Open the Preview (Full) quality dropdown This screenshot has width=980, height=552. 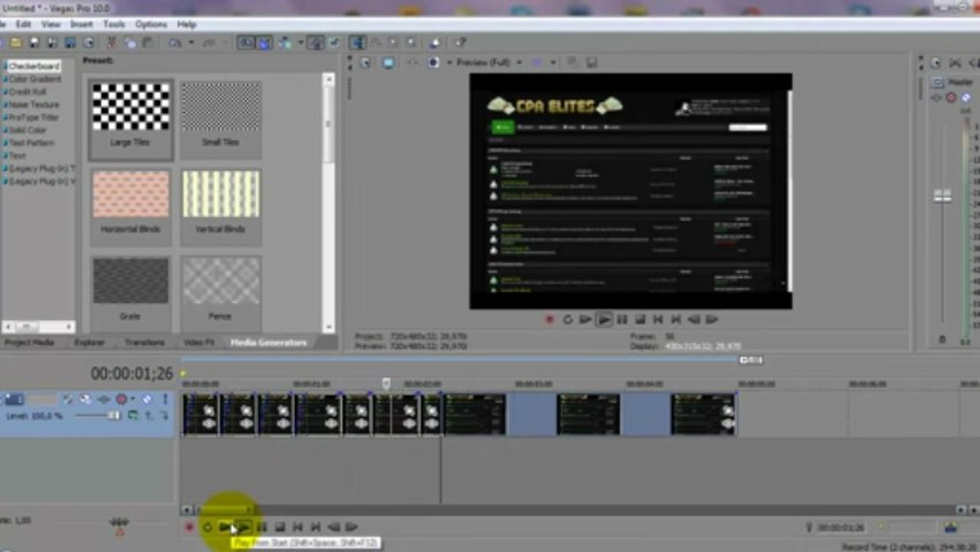(x=519, y=63)
